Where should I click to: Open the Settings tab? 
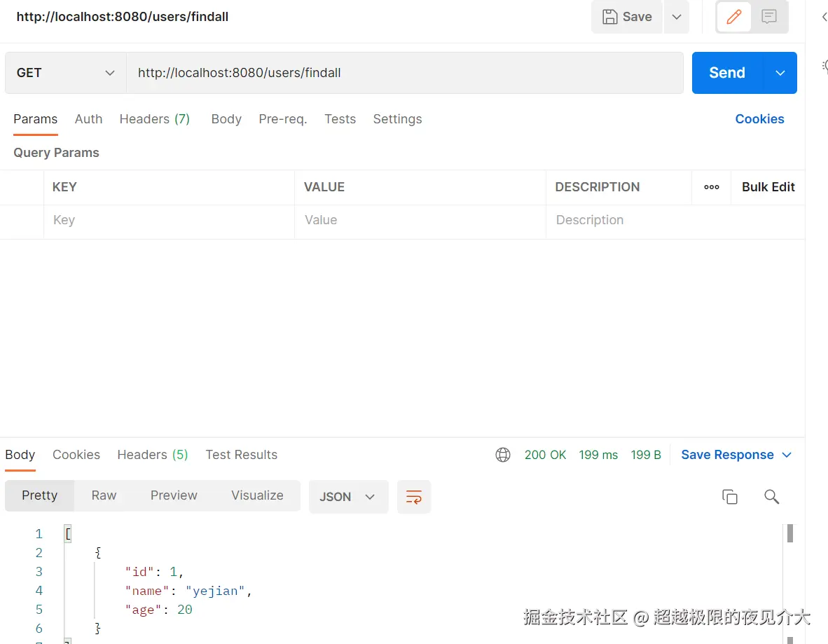pos(398,119)
